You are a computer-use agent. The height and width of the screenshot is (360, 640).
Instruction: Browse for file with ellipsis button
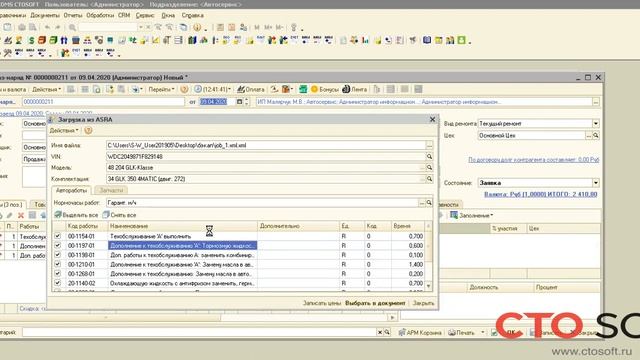coord(429,145)
